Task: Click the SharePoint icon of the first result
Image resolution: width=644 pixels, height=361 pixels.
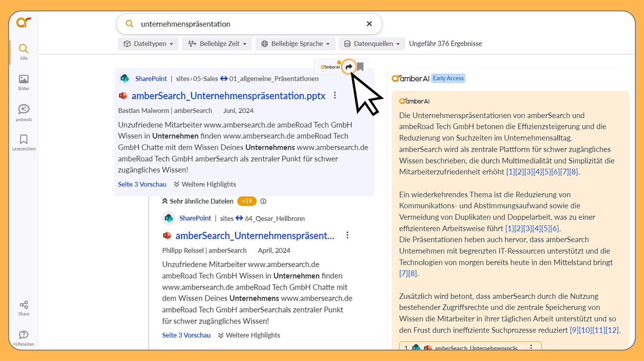Action: [124, 78]
